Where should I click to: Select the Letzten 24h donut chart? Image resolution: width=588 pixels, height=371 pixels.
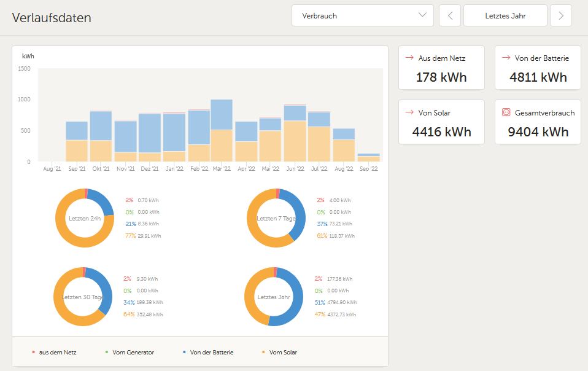[85, 218]
